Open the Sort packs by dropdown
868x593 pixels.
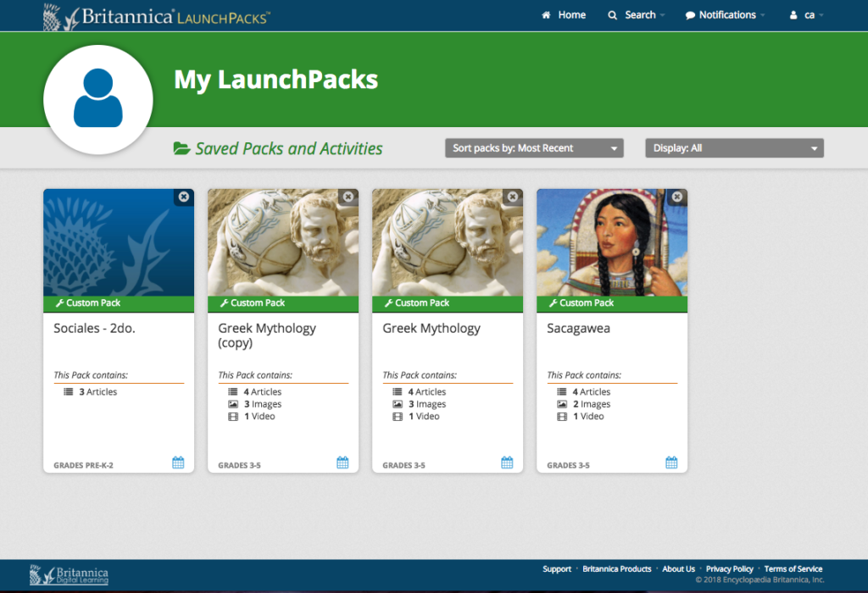(x=534, y=147)
